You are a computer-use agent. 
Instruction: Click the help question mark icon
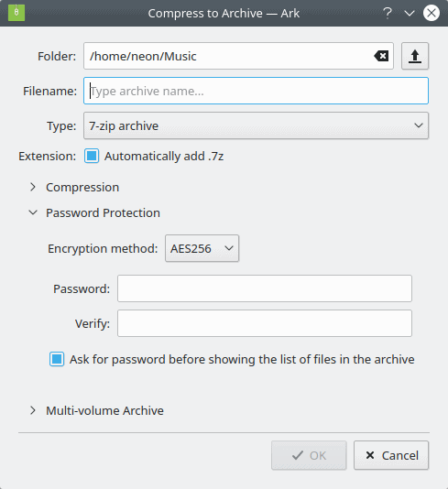[x=388, y=13]
